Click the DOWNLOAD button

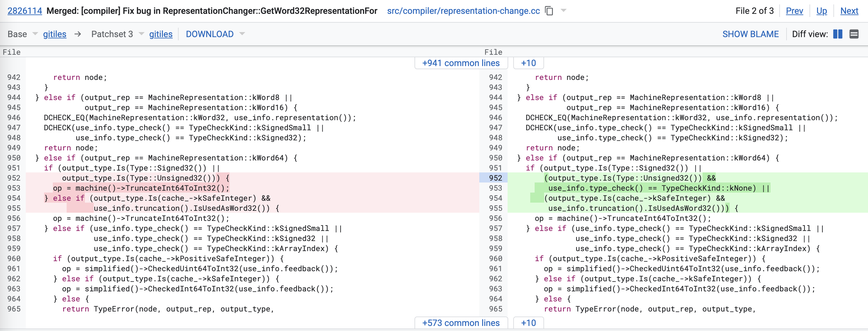[x=209, y=34]
